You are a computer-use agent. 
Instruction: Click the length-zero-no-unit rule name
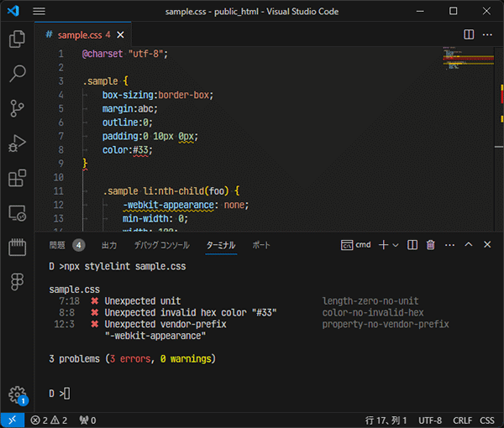click(370, 301)
